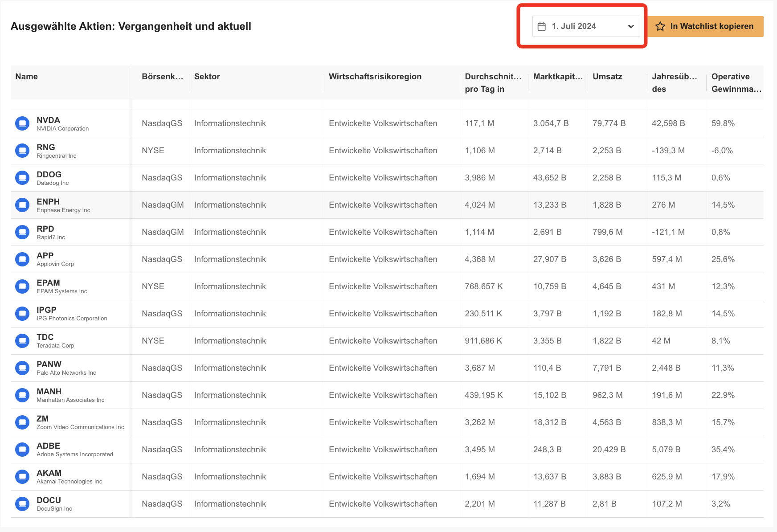This screenshot has width=777, height=532.
Task: Sort by the Name column header
Action: tap(26, 77)
